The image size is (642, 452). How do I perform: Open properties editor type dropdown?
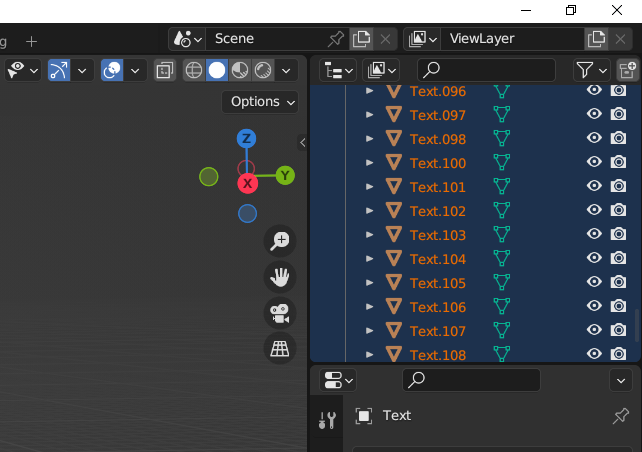(x=338, y=380)
